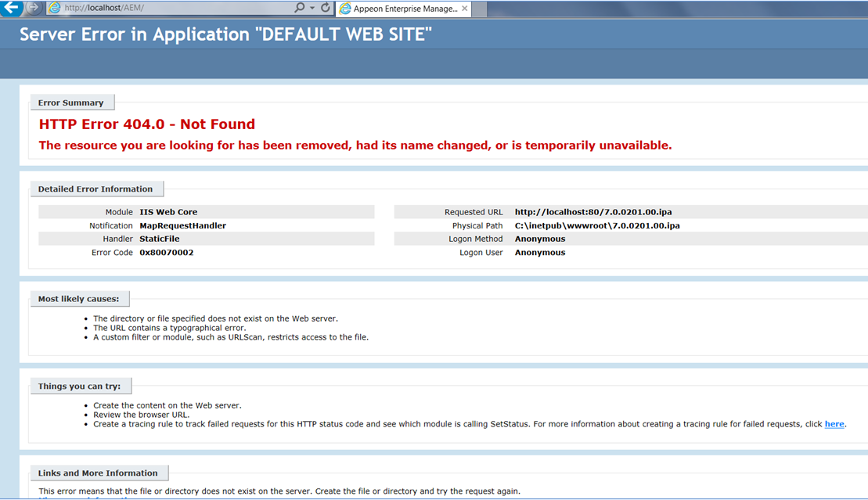This screenshot has width=868, height=500.
Task: Click the Module value 'IIS Web Core'
Action: pyautogui.click(x=168, y=212)
